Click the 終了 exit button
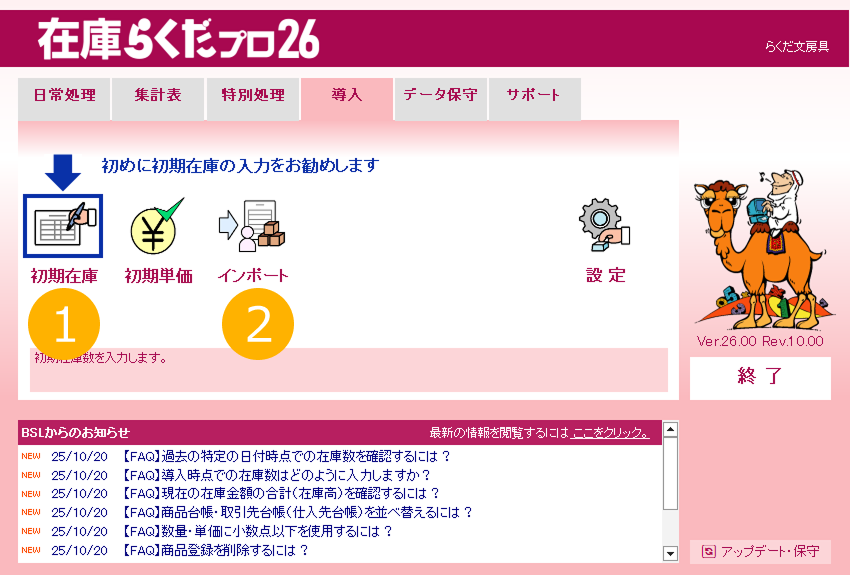The height and width of the screenshot is (575, 850). coord(760,378)
